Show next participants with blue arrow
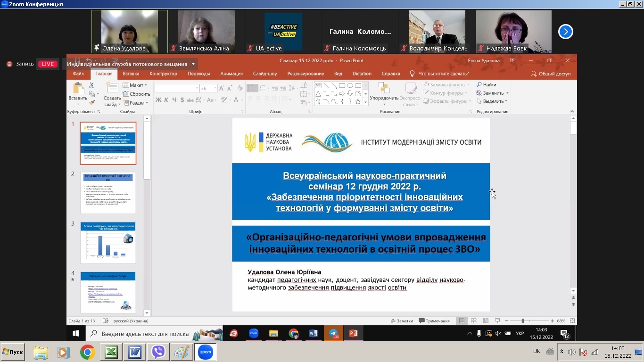This screenshot has height=362, width=644. point(565,32)
